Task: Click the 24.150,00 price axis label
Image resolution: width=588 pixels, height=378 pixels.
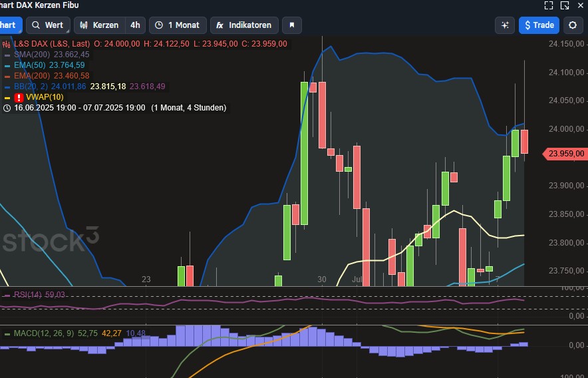Action: 566,44
